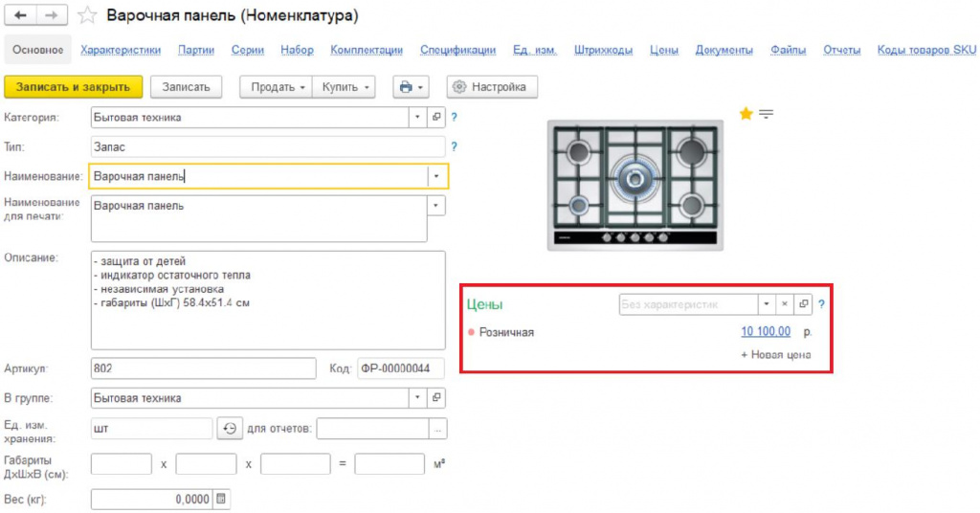The height and width of the screenshot is (513, 980).
Task: Click the help question mark in Цены
Action: [x=821, y=304]
